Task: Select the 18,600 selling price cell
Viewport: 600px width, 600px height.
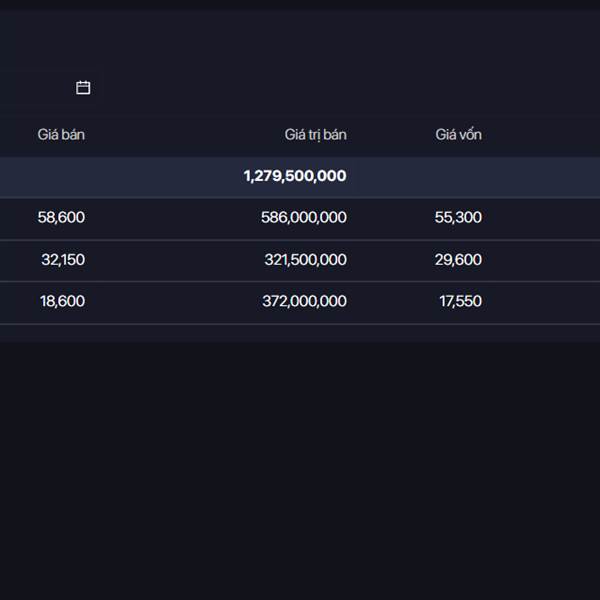Action: point(62,301)
